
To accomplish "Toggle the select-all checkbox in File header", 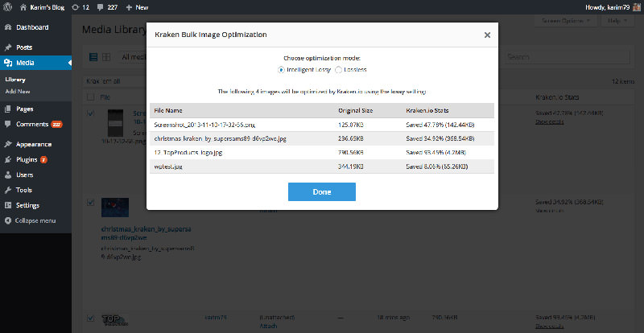I will coord(90,97).
